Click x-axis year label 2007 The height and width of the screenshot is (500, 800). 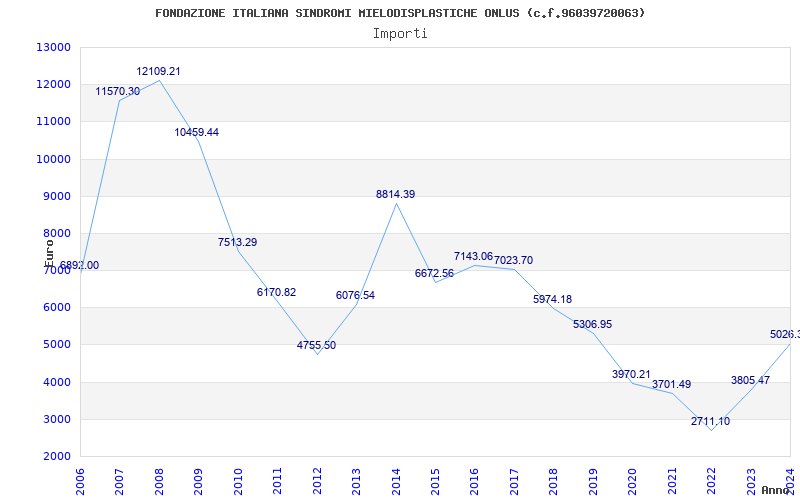click(x=119, y=482)
